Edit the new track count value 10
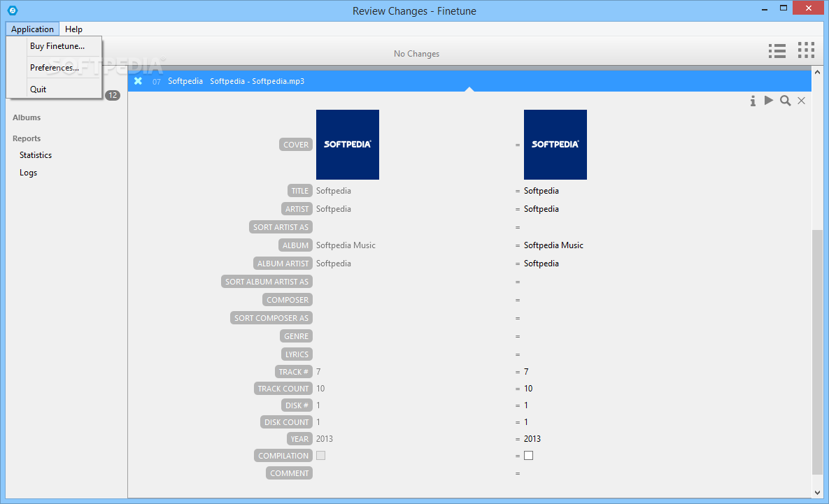 528,389
